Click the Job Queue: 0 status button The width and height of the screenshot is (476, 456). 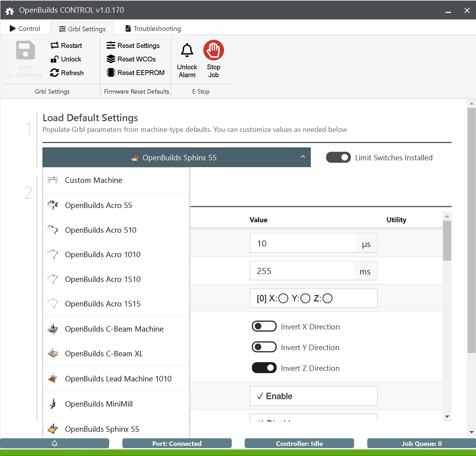pos(422,443)
